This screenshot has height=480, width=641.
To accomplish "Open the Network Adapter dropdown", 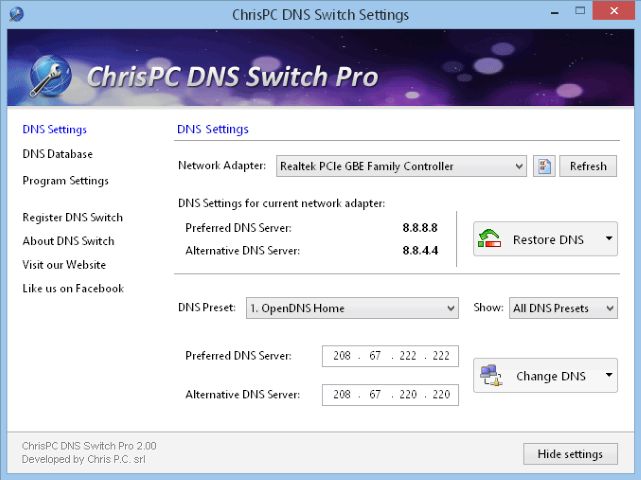I will 401,166.
